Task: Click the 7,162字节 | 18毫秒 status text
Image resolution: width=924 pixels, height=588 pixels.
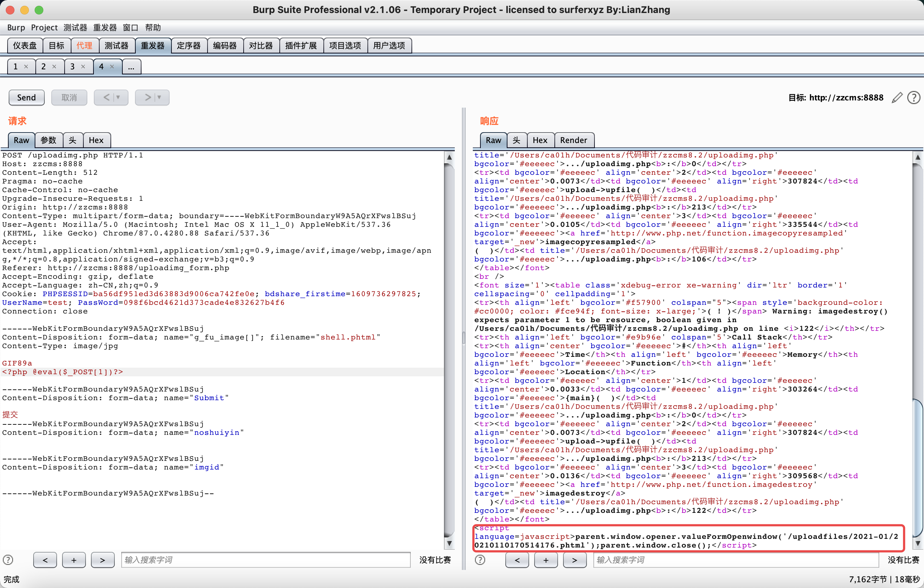Action: [884, 579]
